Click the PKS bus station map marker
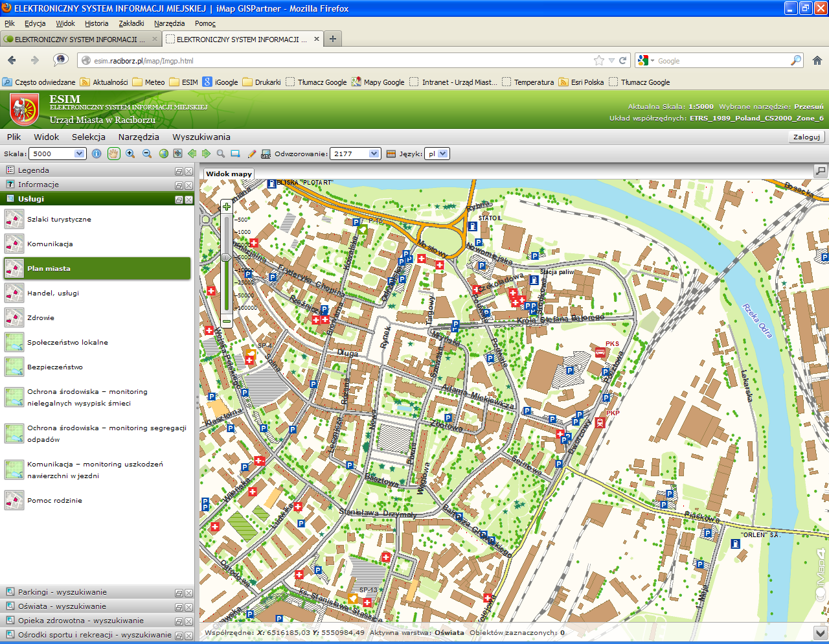The image size is (829, 644). [600, 352]
